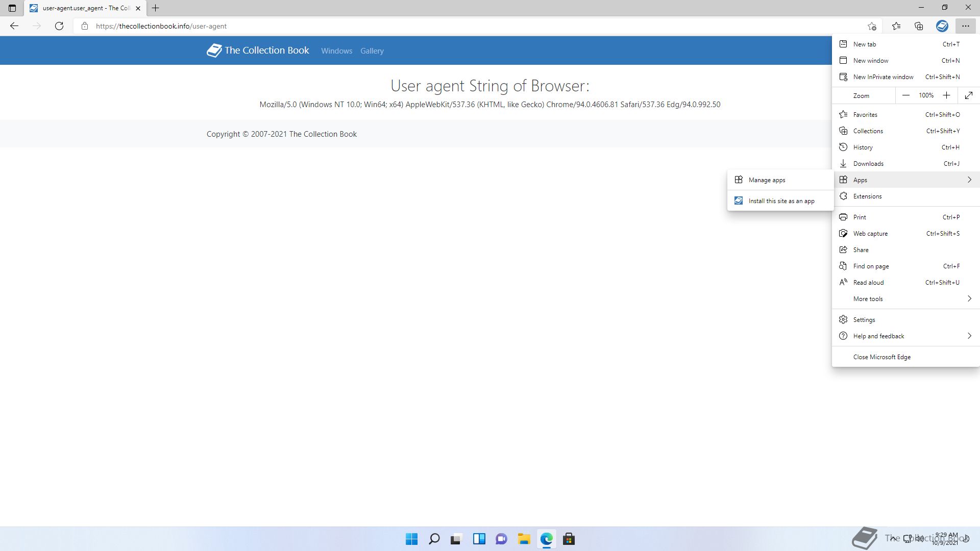Open taskbar Search icon
The width and height of the screenshot is (980, 551).
(434, 539)
